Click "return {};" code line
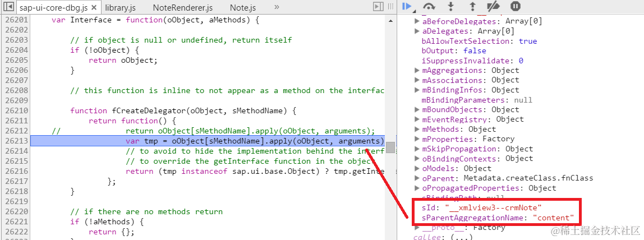The height and width of the screenshot is (240, 644). pyautogui.click(x=112, y=232)
